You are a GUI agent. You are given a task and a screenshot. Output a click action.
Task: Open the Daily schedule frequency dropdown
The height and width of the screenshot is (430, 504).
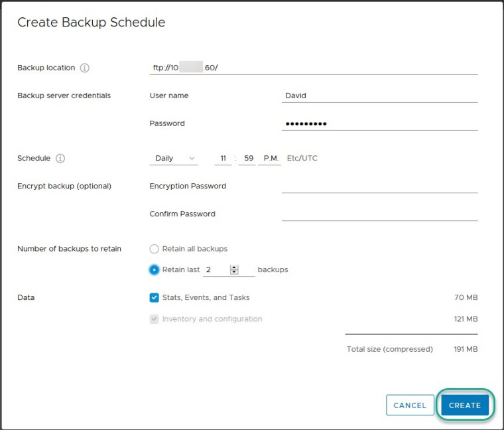(174, 158)
